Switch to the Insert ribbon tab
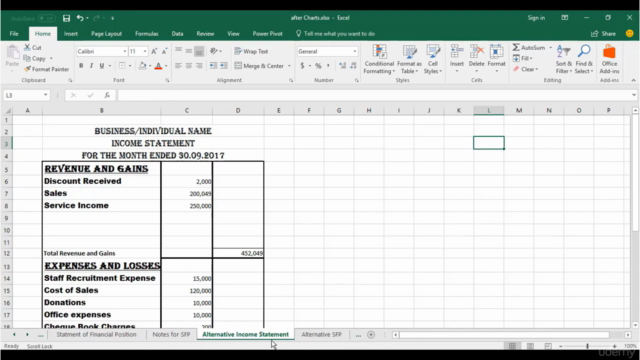The image size is (640, 360). click(71, 34)
